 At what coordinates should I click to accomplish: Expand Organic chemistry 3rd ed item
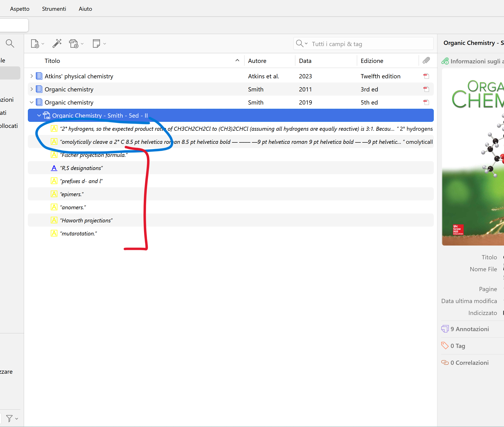tap(32, 89)
